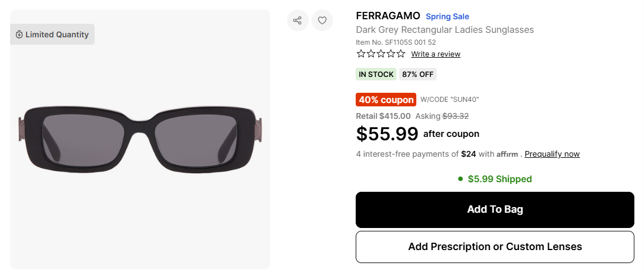Viewport: 644px width, 271px height.
Task: Click the first rating star
Action: click(x=361, y=54)
